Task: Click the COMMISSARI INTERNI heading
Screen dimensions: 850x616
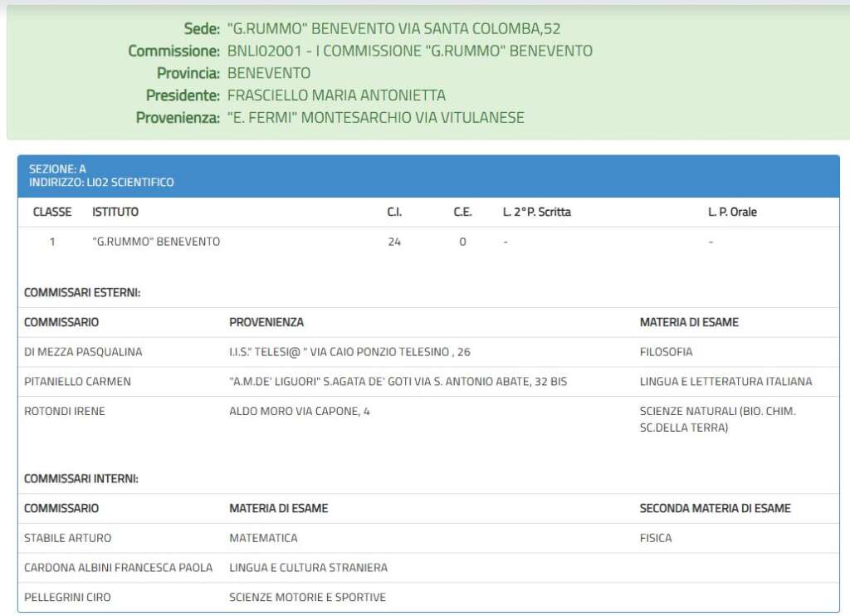Action: click(x=81, y=479)
